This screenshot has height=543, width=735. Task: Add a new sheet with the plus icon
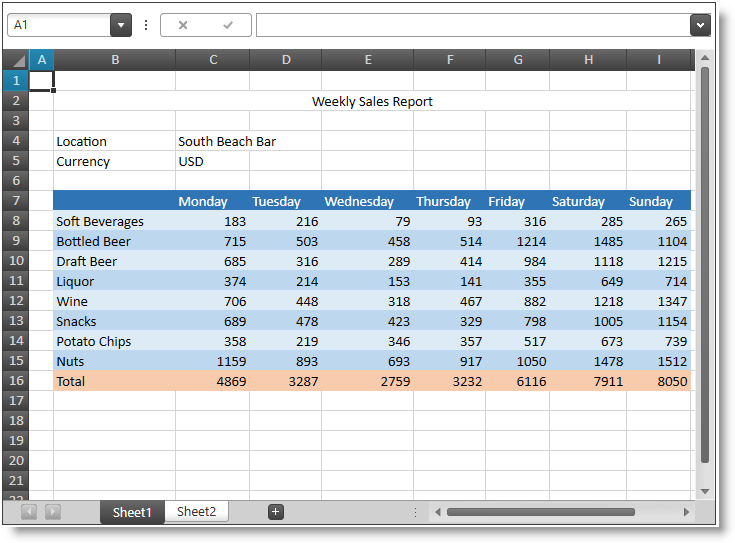[276, 512]
